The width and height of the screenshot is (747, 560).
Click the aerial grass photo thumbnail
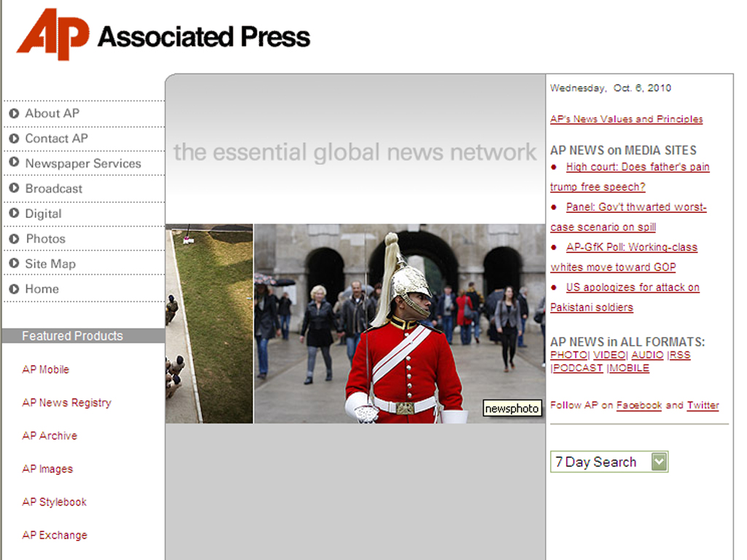tap(209, 324)
